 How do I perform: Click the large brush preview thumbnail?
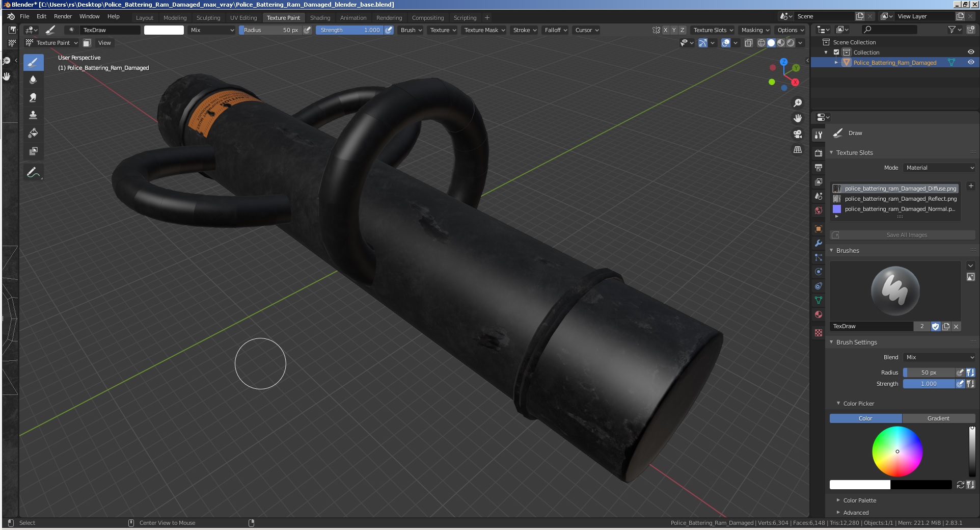(895, 290)
